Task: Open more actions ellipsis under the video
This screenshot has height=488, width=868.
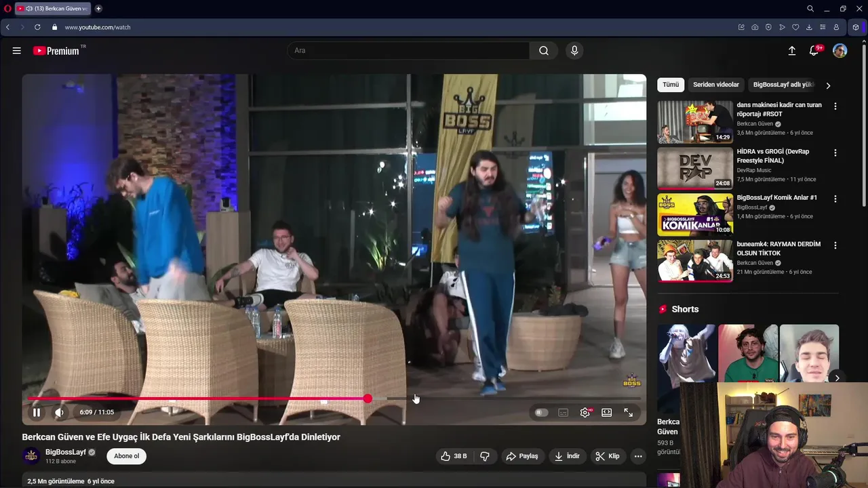Action: [638, 456]
